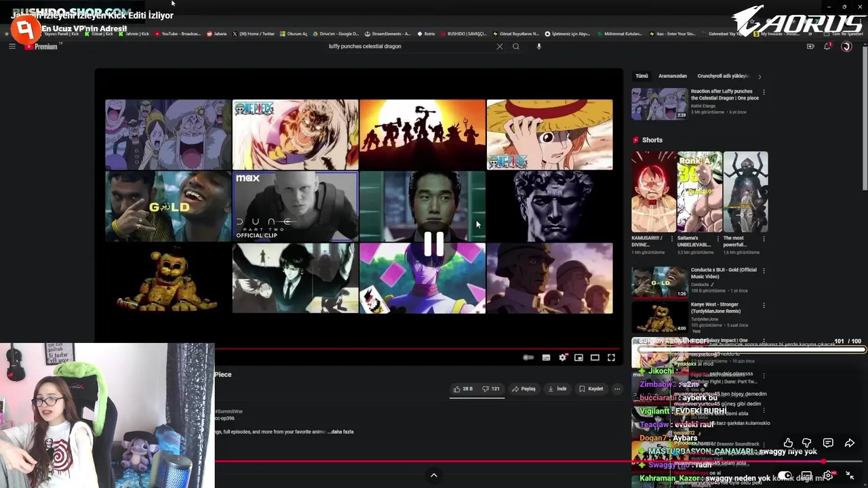Like via overlay thumbs-up icon
This screenshot has height=488, width=868.
point(788,443)
